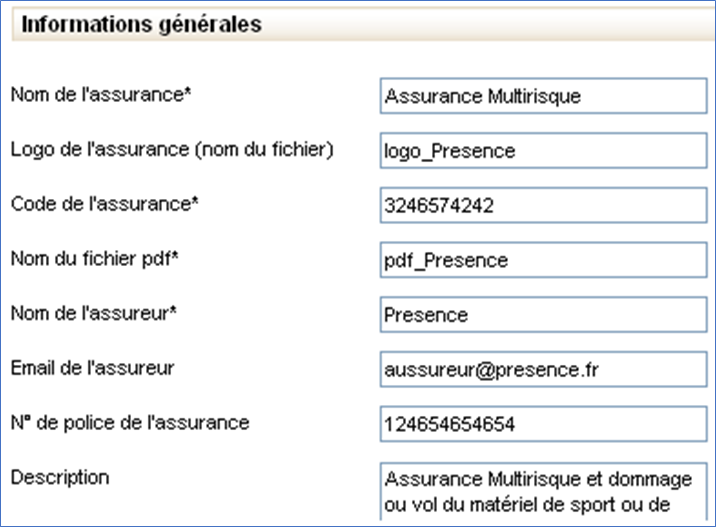Click the 'Informations générales' section header
This screenshot has height=527, width=716.
coord(142,24)
